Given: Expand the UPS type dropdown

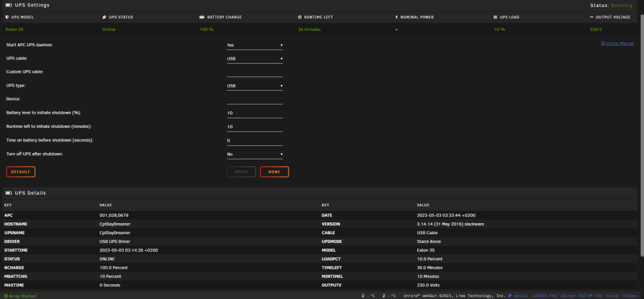Looking at the screenshot, I should 254,86.
